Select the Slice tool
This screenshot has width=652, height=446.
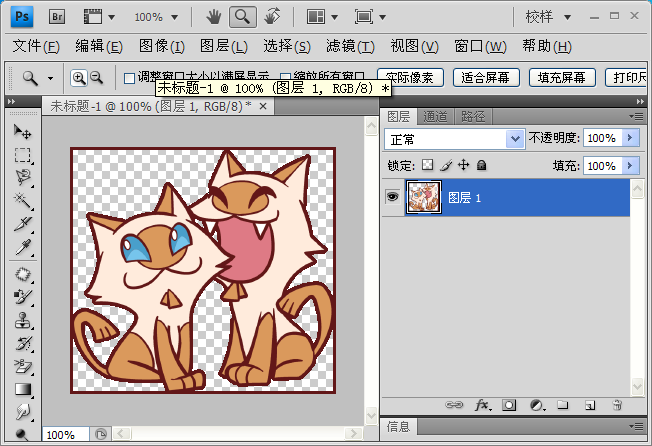coord(22,224)
